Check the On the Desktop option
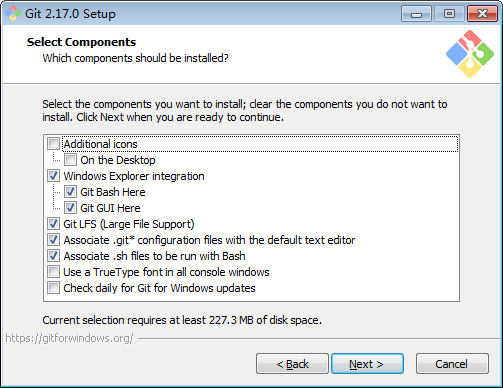 (70, 160)
